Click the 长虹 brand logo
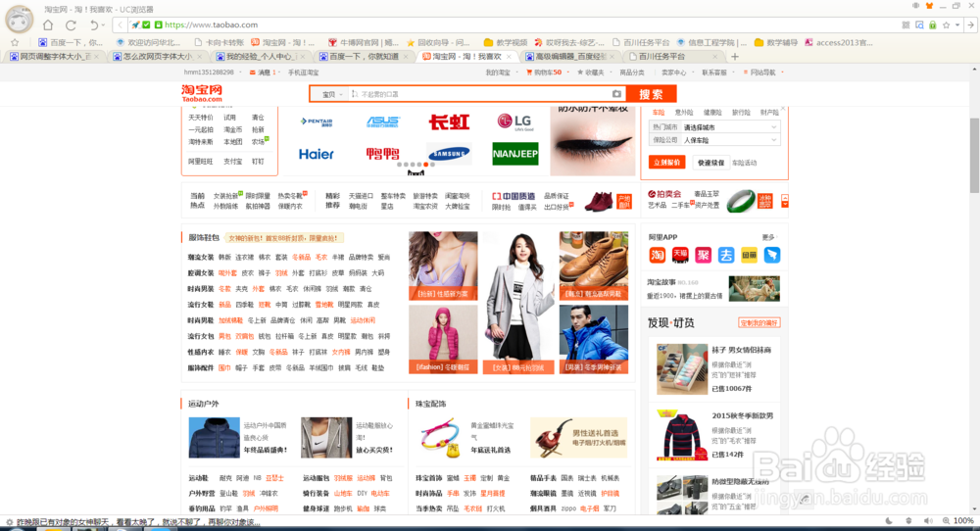The image size is (980, 531). coord(449,121)
